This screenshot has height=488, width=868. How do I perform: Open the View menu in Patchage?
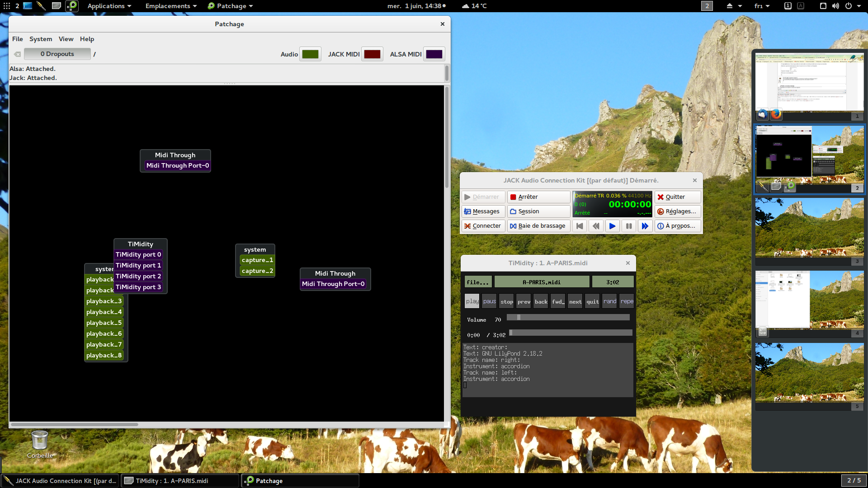coord(66,39)
